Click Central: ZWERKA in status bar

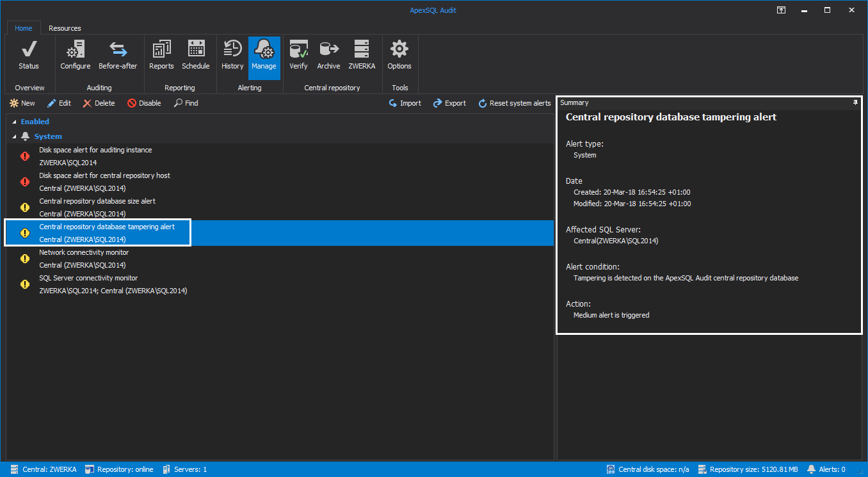pyautogui.click(x=44, y=469)
